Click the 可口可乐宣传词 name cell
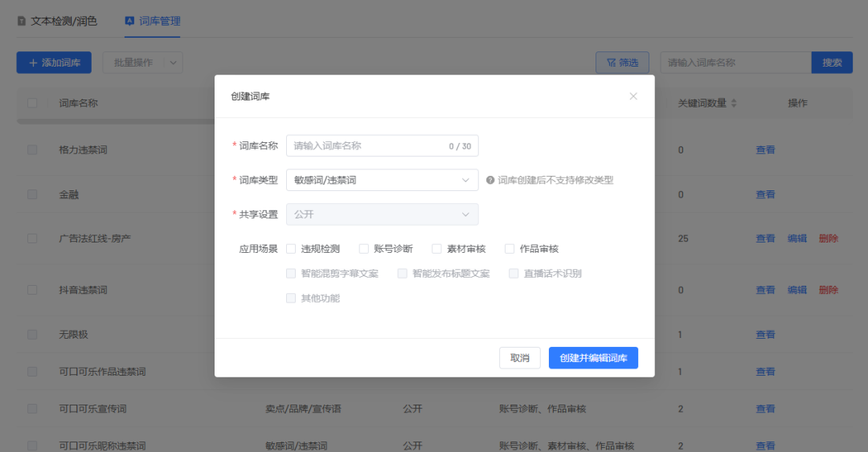868x452 pixels. (x=92, y=409)
